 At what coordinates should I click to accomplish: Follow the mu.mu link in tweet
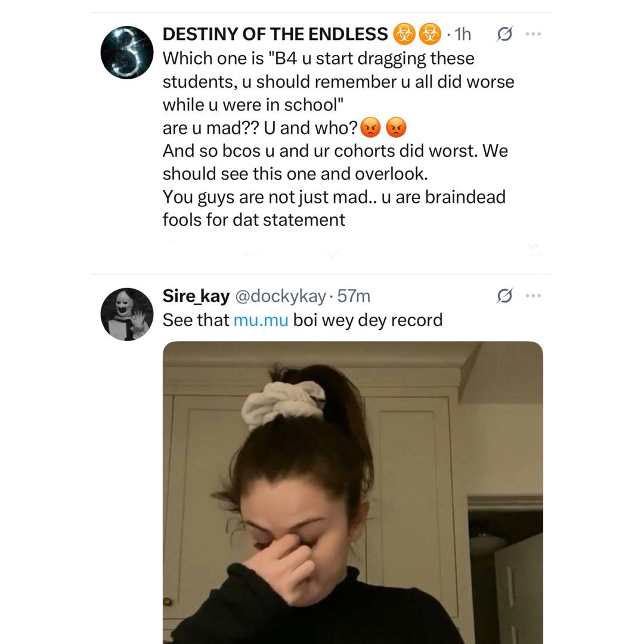pyautogui.click(x=261, y=320)
